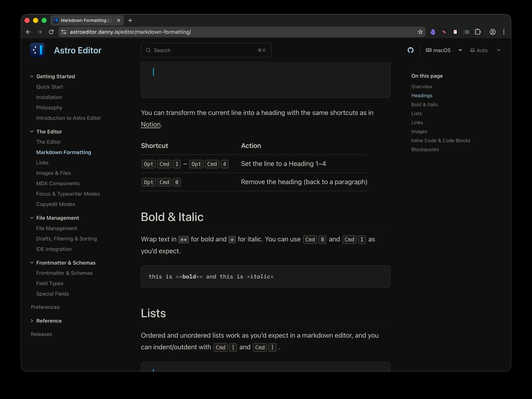
Task: Jump to Images in table of contents
Action: point(419,131)
